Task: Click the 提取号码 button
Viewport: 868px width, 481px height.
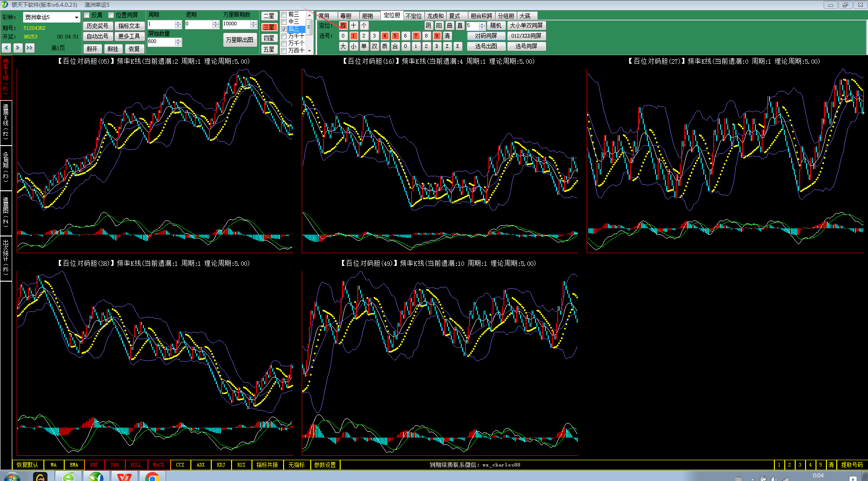Action: pyautogui.click(x=852, y=465)
